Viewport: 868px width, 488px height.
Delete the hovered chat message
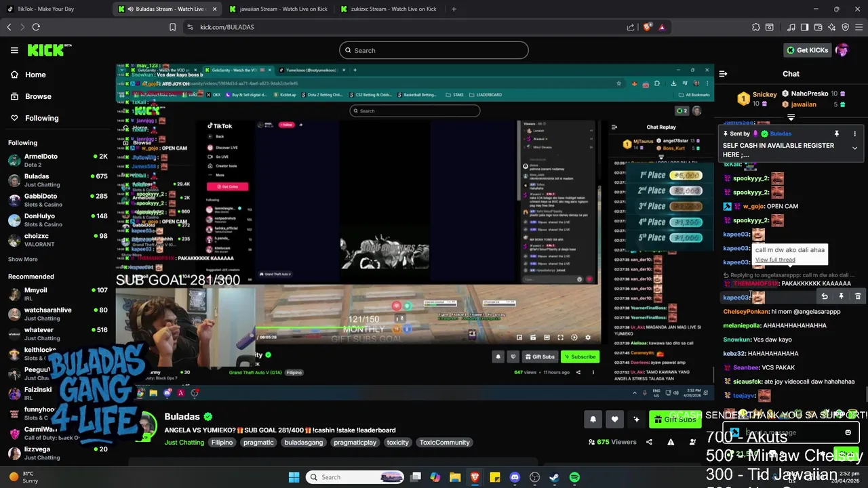point(858,296)
